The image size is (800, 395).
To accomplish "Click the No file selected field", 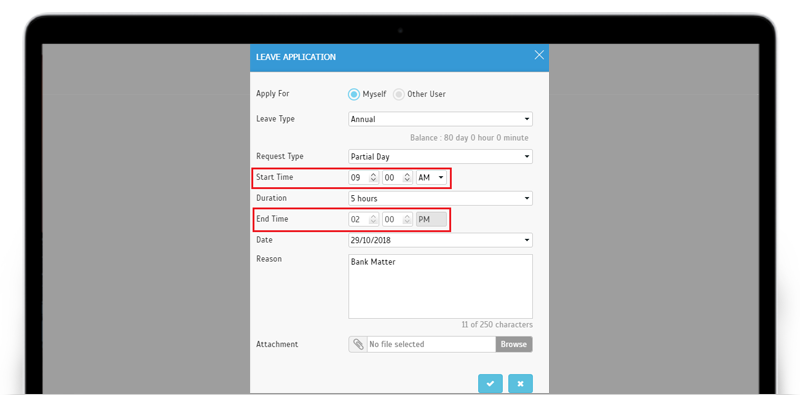I will point(431,344).
